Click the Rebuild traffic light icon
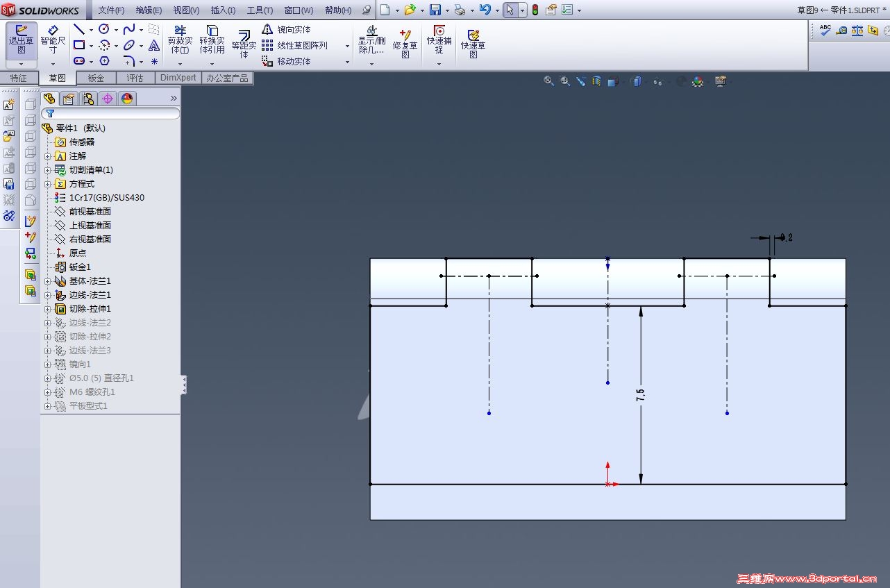Screen dimensions: 890x588 tap(535, 10)
